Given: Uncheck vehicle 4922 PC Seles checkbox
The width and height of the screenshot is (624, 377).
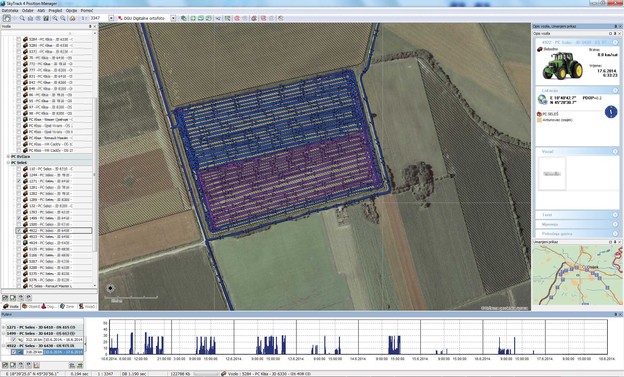Looking at the screenshot, I should click(19, 230).
